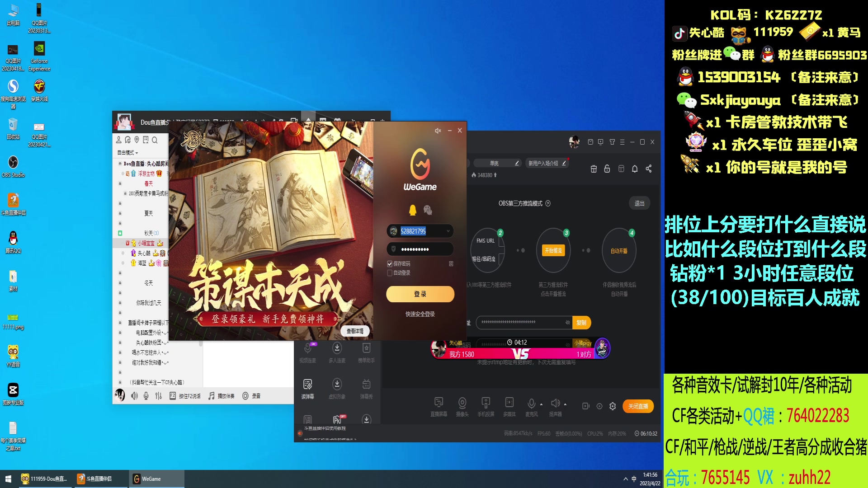Open QR code login icon in WeGame
Image resolution: width=868 pixels, height=488 pixels.
tap(451, 264)
